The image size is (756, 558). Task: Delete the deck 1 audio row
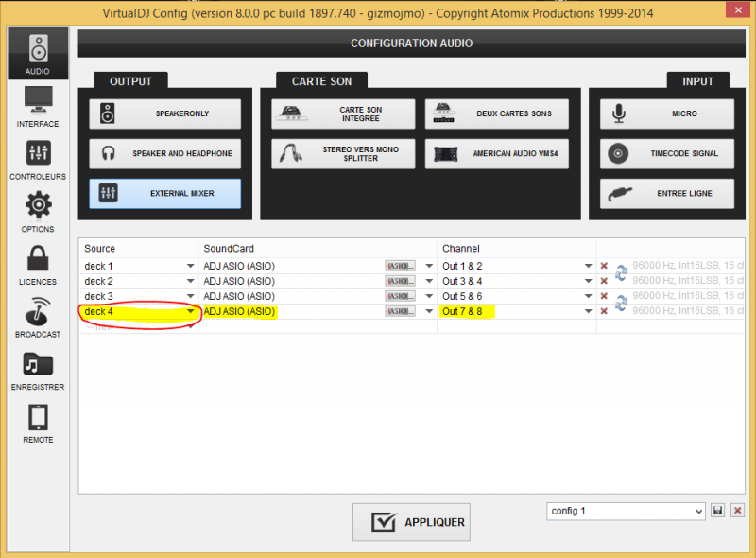coord(604,266)
